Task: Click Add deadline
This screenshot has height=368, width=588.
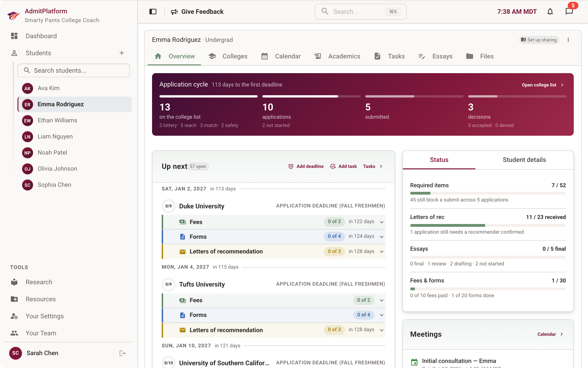Action: tap(306, 166)
